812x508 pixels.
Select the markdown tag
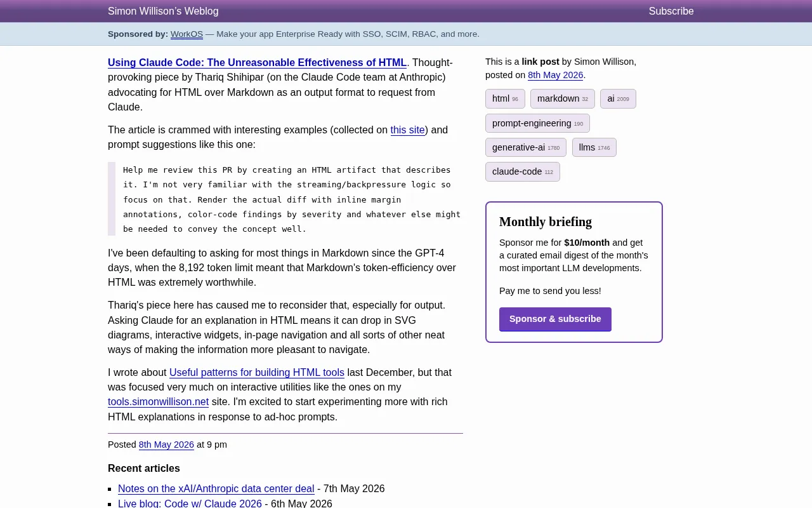pos(563,98)
